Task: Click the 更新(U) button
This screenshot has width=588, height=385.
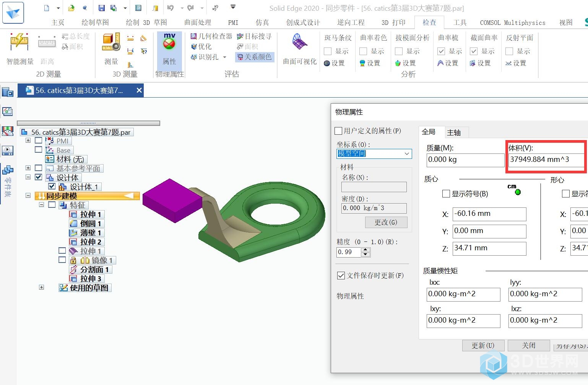Action: click(483, 346)
